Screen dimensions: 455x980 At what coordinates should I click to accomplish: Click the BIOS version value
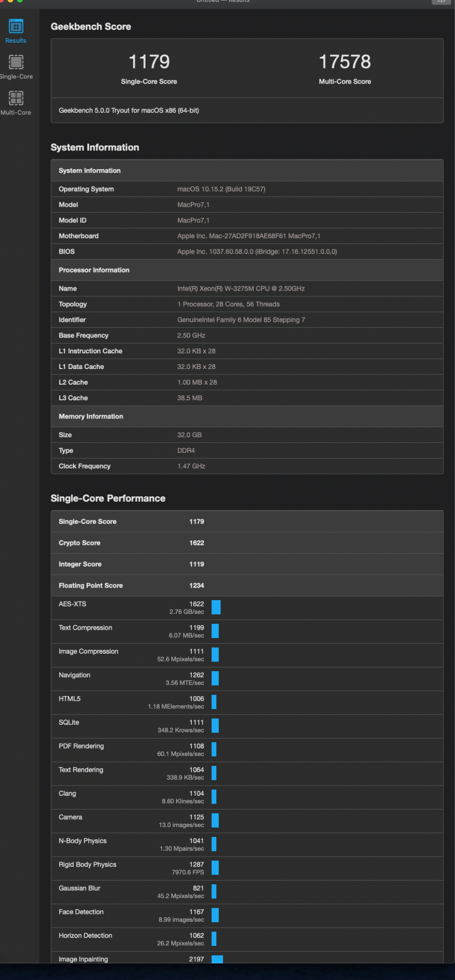(257, 252)
